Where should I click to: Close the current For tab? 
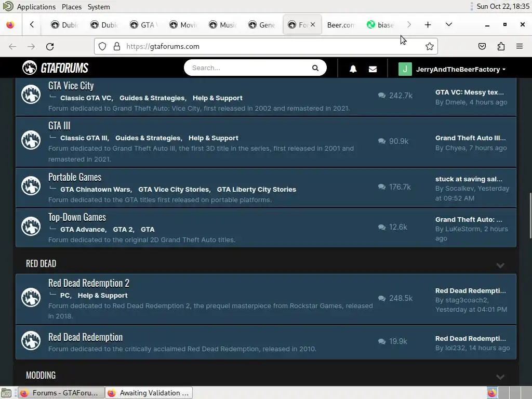[313, 24]
